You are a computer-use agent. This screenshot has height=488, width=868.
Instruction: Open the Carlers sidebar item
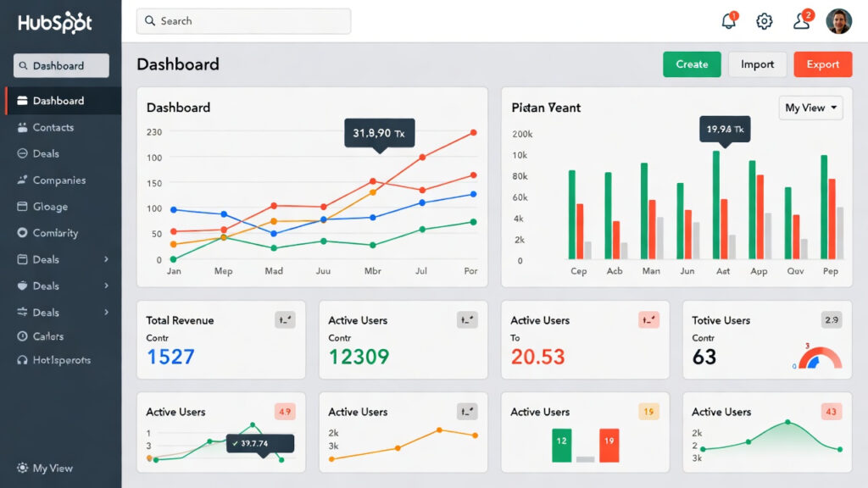click(48, 336)
